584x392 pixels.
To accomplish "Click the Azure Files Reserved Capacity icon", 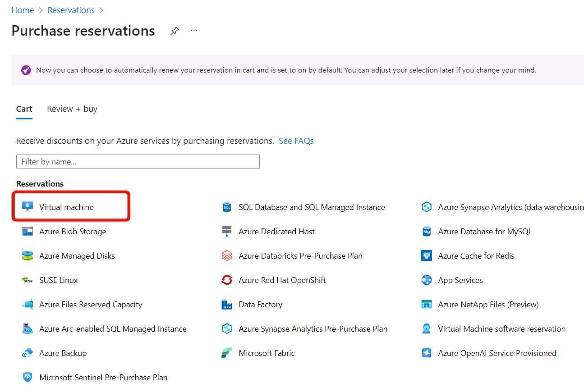I will (x=28, y=304).
